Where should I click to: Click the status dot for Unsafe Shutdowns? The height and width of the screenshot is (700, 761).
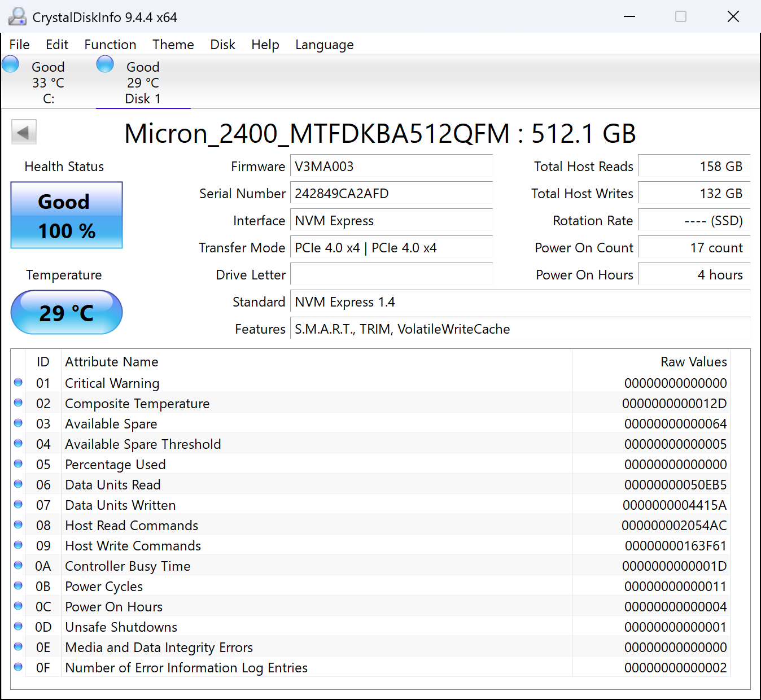pyautogui.click(x=18, y=626)
